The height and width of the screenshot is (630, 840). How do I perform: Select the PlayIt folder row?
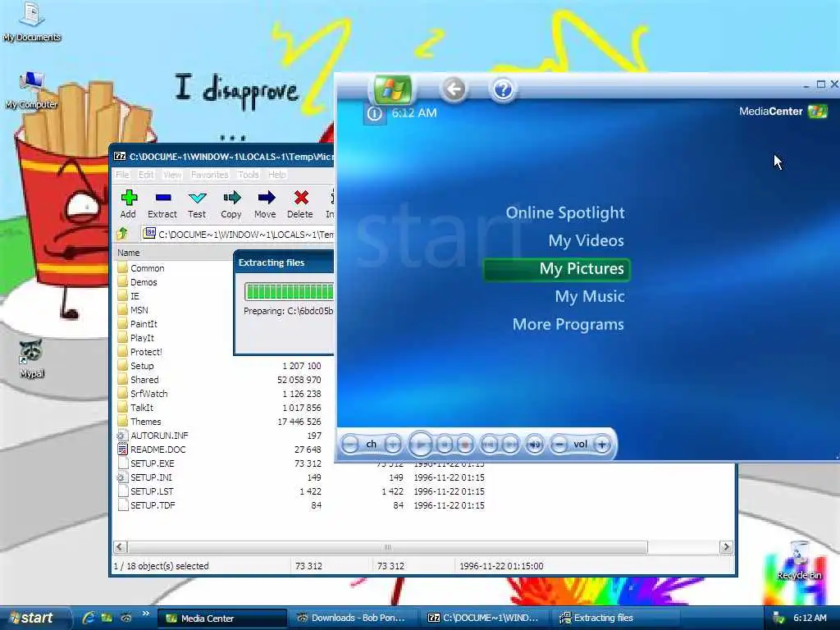pos(136,338)
